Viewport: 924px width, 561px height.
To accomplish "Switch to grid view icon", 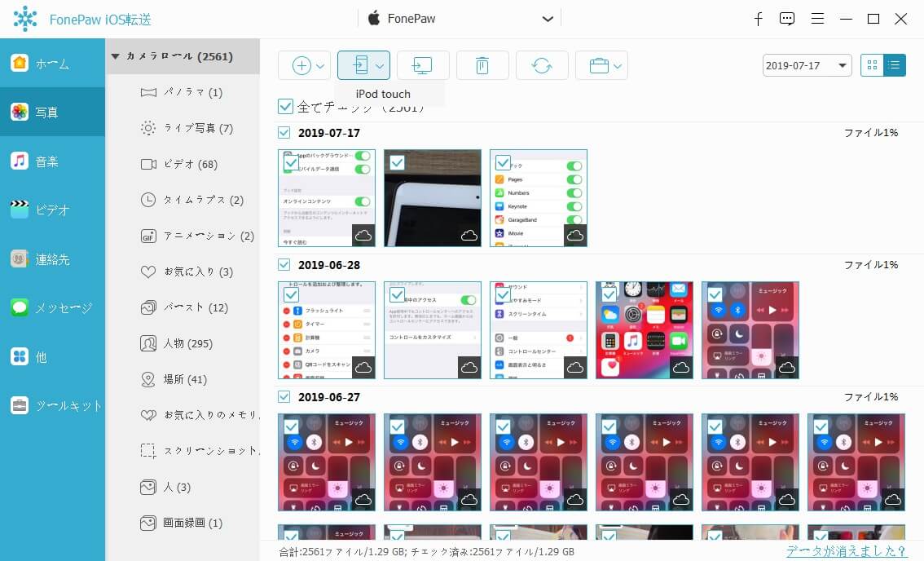I will click(872, 65).
